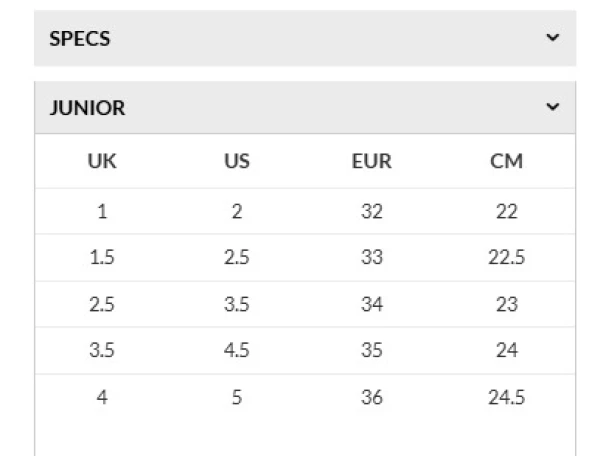Select UK size 1.5 cell
Image resolution: width=600 pixels, height=456 pixels.
tap(102, 258)
